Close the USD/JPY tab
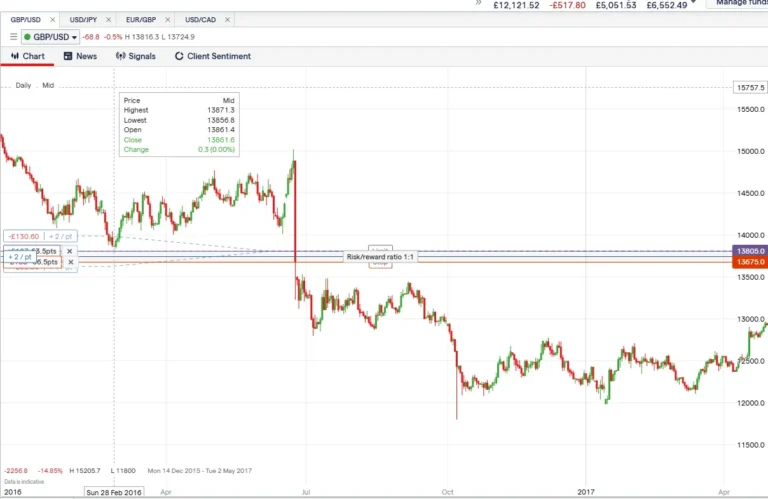Screen dimensions: 768x499 [x=109, y=20]
